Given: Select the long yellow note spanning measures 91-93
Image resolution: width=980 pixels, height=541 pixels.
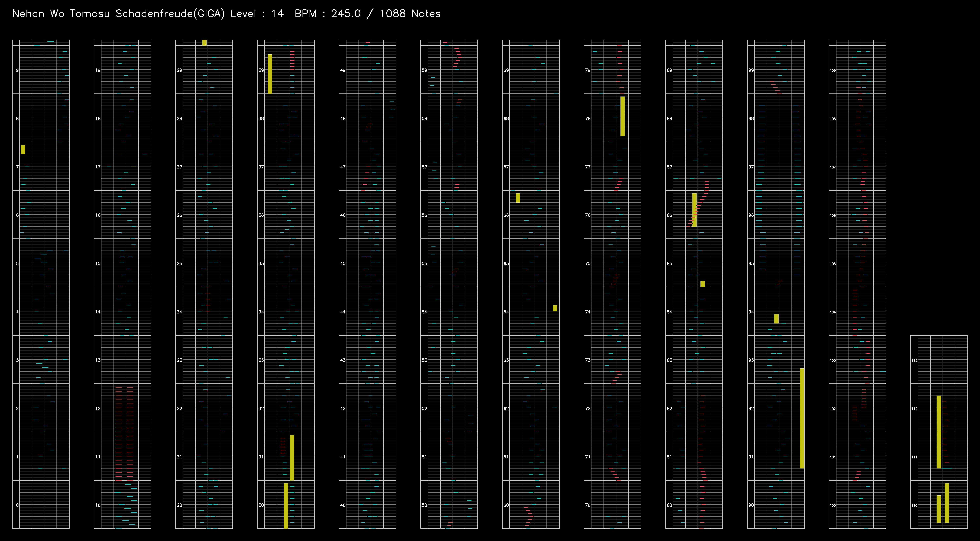Looking at the screenshot, I should click(802, 418).
